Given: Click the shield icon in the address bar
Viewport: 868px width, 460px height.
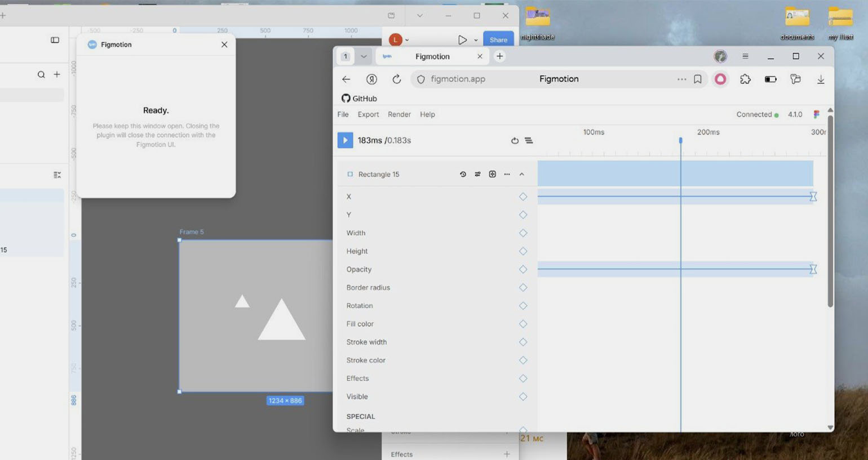Looking at the screenshot, I should point(420,79).
